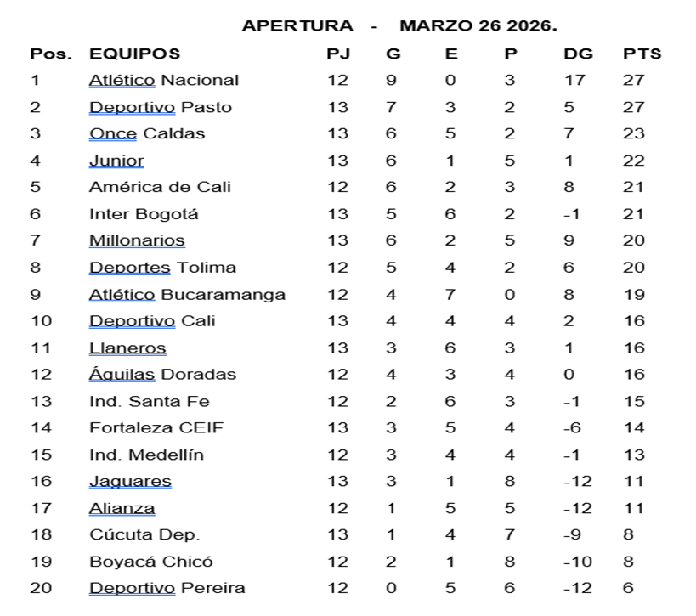This screenshot has height=616, width=696.
Task: Click the Deportivo Pereira team name
Action: point(167,588)
